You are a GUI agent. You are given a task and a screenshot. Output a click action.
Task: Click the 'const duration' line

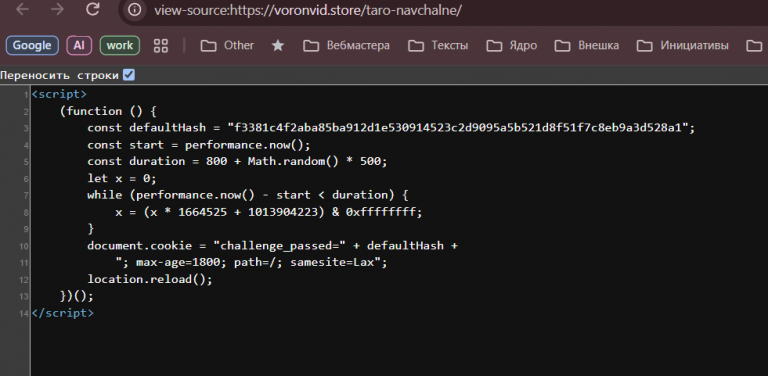pos(237,161)
